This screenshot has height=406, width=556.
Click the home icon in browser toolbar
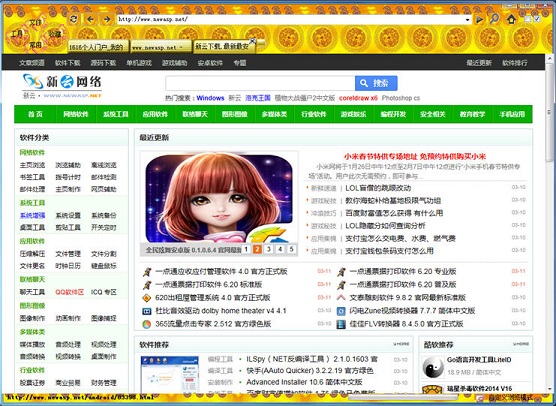[x=511, y=19]
